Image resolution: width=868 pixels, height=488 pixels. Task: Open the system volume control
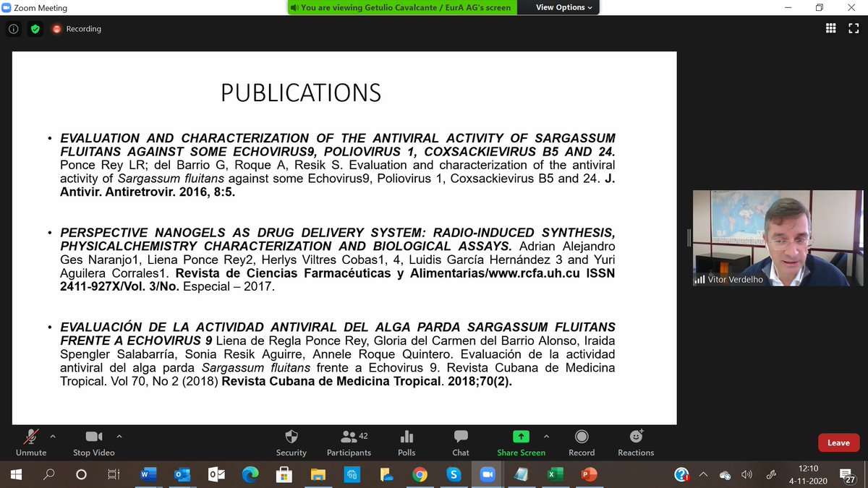746,475
